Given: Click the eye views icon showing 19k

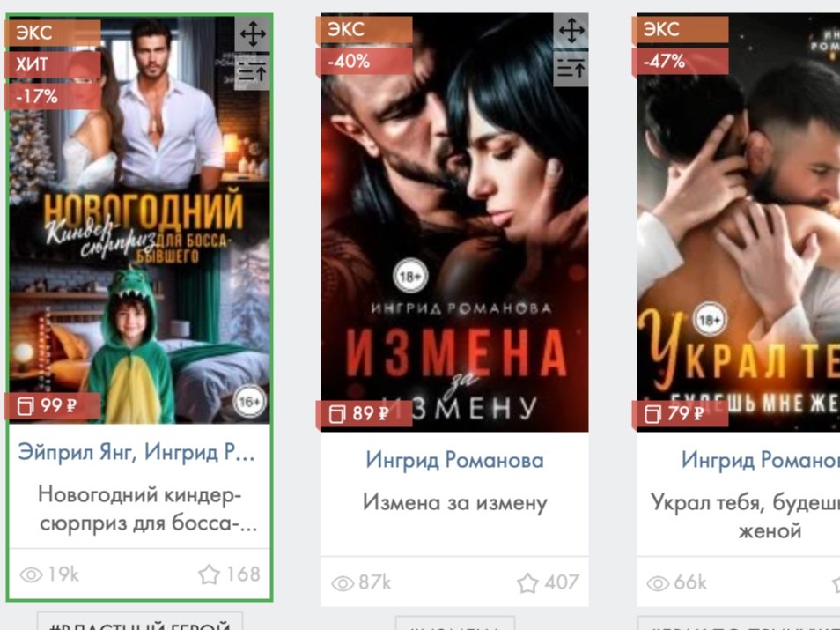Looking at the screenshot, I should (x=31, y=574).
